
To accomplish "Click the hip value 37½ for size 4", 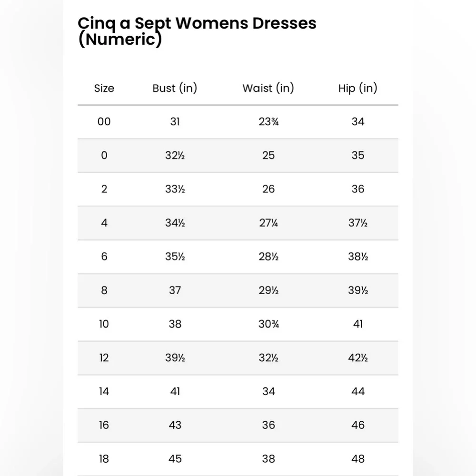I will [x=358, y=223].
